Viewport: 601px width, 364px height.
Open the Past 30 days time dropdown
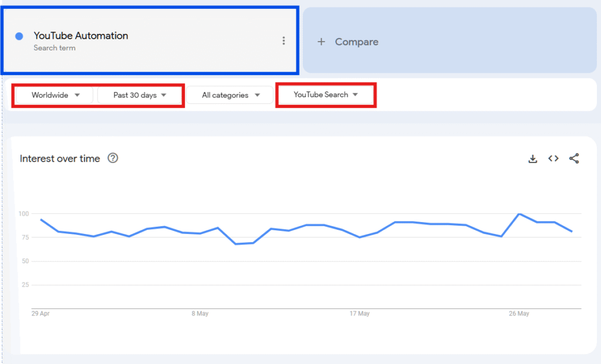140,95
